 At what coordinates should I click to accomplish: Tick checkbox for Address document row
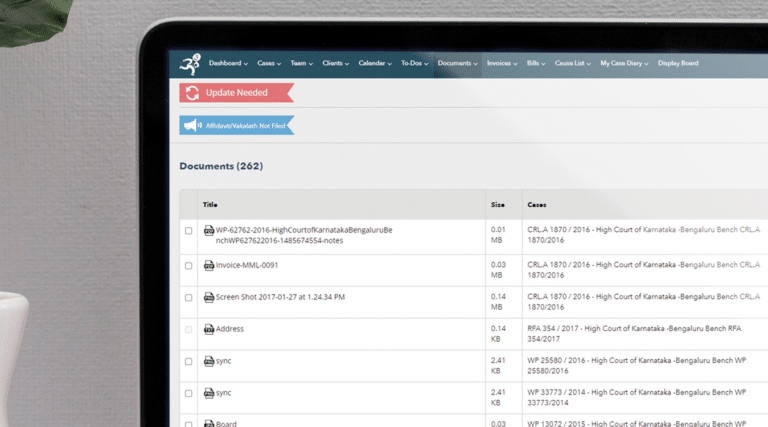pos(189,330)
